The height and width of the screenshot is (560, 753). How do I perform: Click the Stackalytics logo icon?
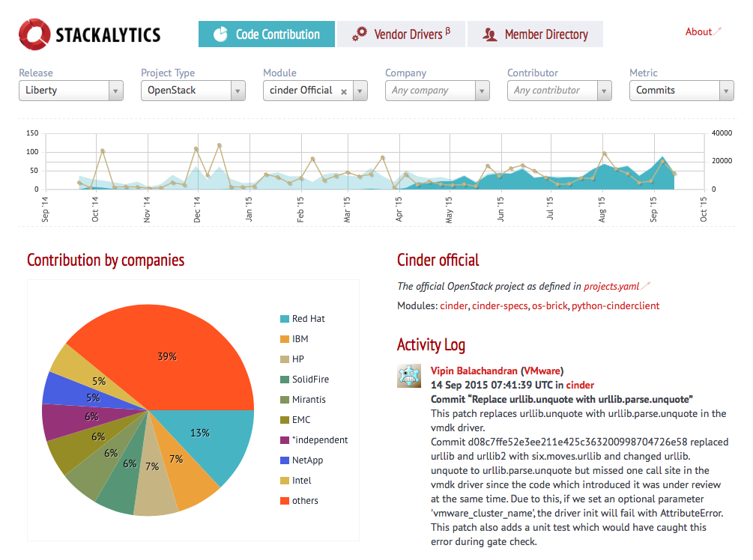tap(34, 34)
